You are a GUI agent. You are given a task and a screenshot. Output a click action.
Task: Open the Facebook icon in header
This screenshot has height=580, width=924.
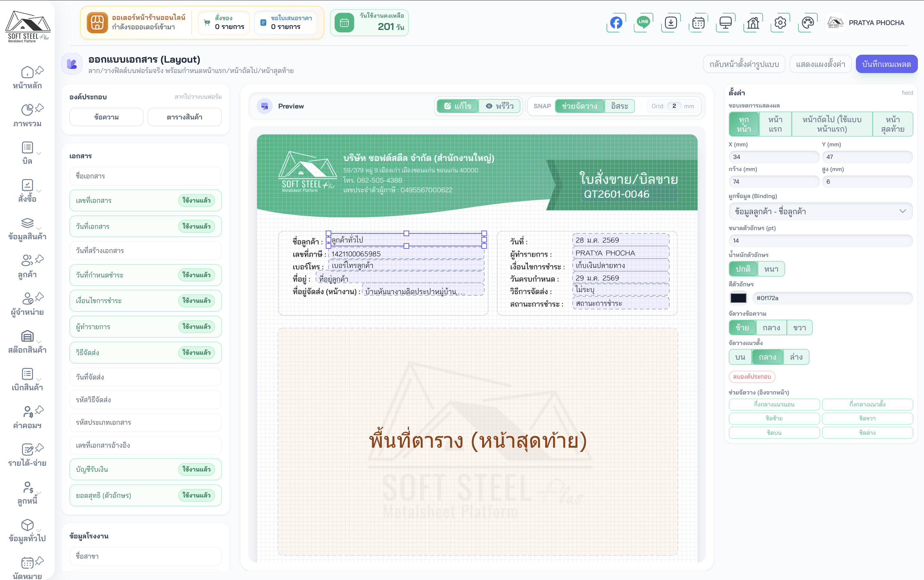616,23
